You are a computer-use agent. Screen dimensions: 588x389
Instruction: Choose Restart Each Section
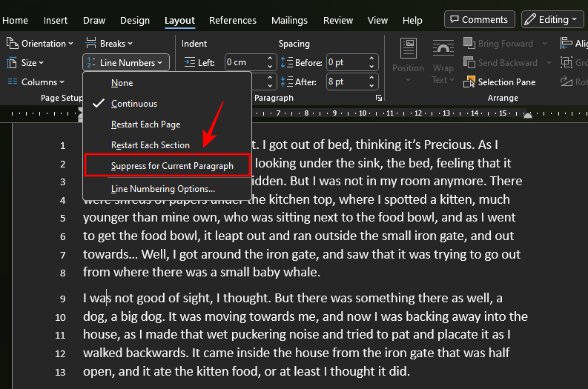point(168,145)
